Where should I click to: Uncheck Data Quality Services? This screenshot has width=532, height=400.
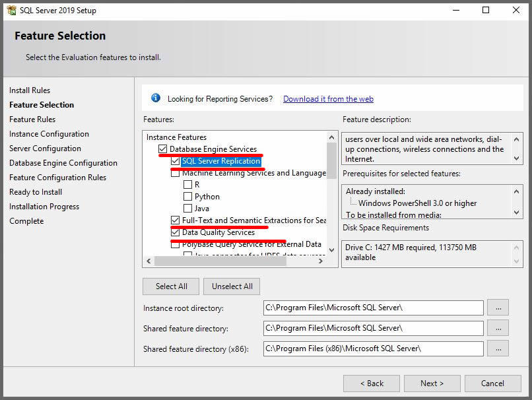point(175,232)
